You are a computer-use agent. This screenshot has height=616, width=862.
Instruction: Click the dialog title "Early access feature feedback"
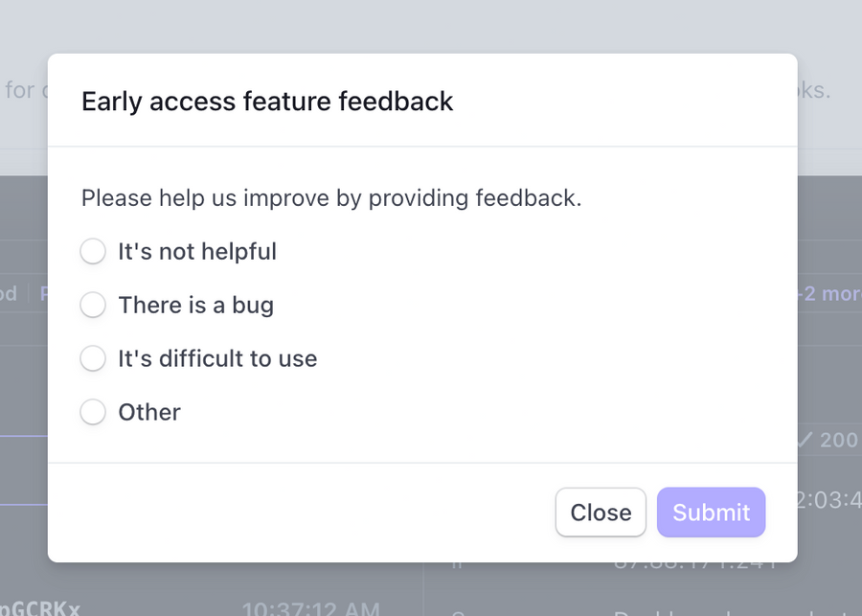tap(267, 101)
